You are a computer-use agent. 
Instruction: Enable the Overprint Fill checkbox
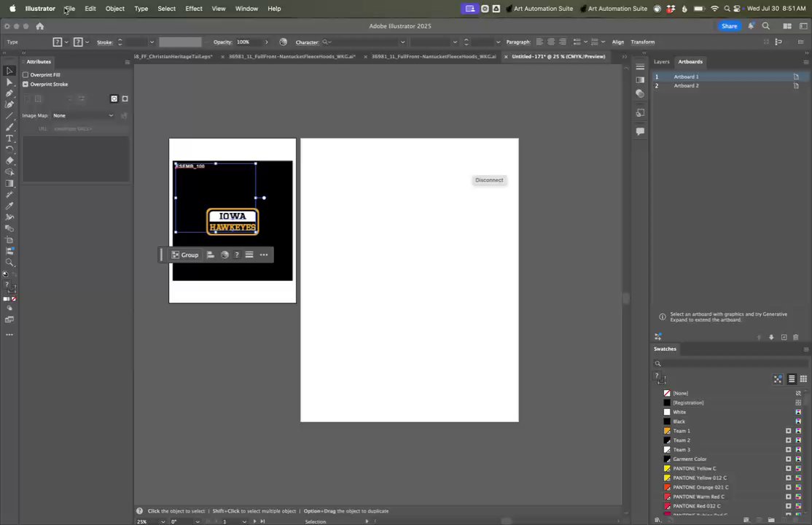point(26,75)
